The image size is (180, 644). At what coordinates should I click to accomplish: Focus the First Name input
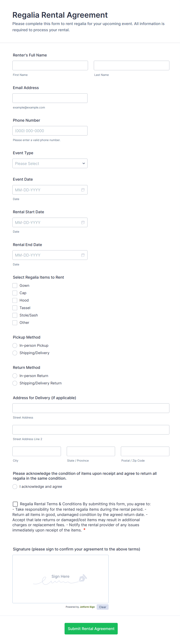point(50,66)
